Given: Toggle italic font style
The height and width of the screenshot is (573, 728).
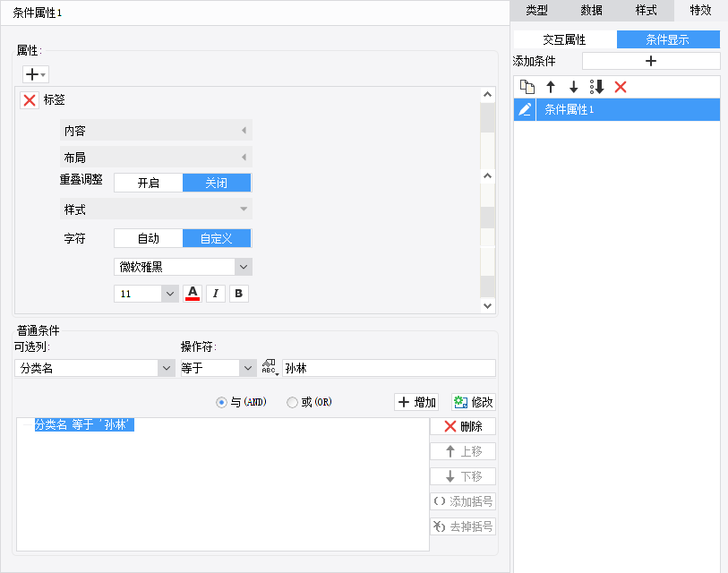Looking at the screenshot, I should coord(216,294).
